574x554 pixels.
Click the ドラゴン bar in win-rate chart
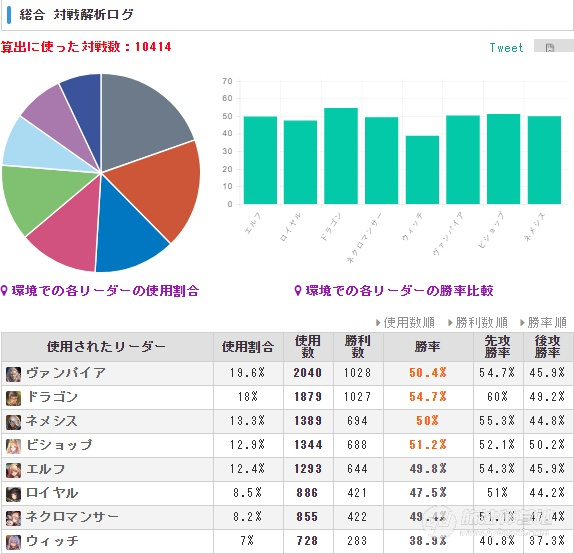click(341, 156)
